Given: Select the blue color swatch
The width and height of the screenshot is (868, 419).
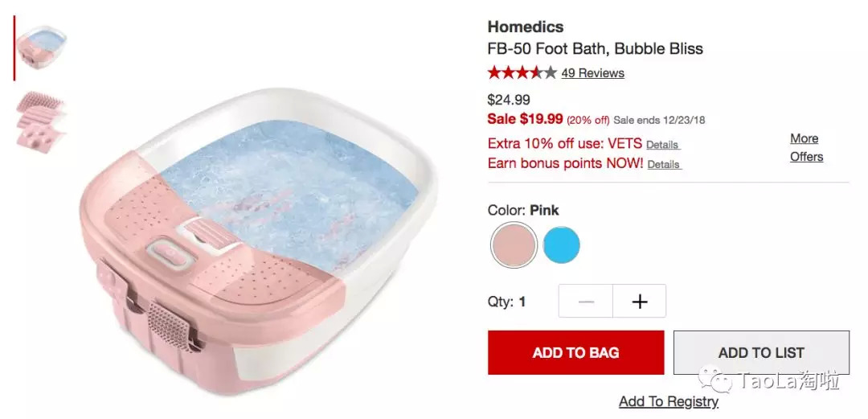Looking at the screenshot, I should (561, 245).
